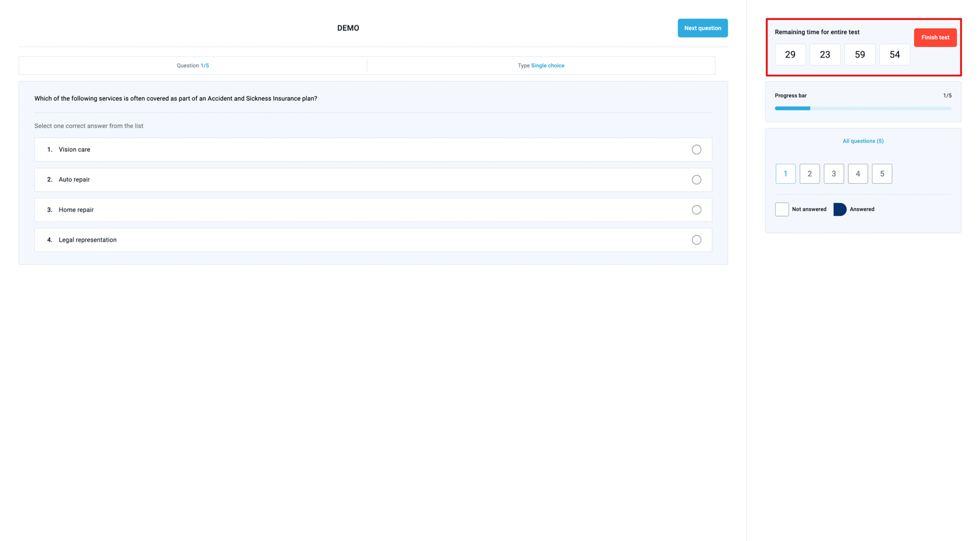Image resolution: width=980 pixels, height=541 pixels.
Task: Click the Answered legend dark-blue marker
Action: tap(839, 209)
